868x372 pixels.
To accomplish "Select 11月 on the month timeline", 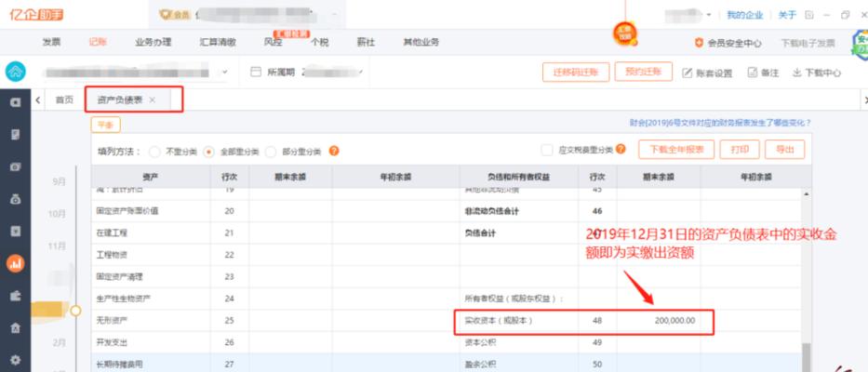I will [57, 246].
